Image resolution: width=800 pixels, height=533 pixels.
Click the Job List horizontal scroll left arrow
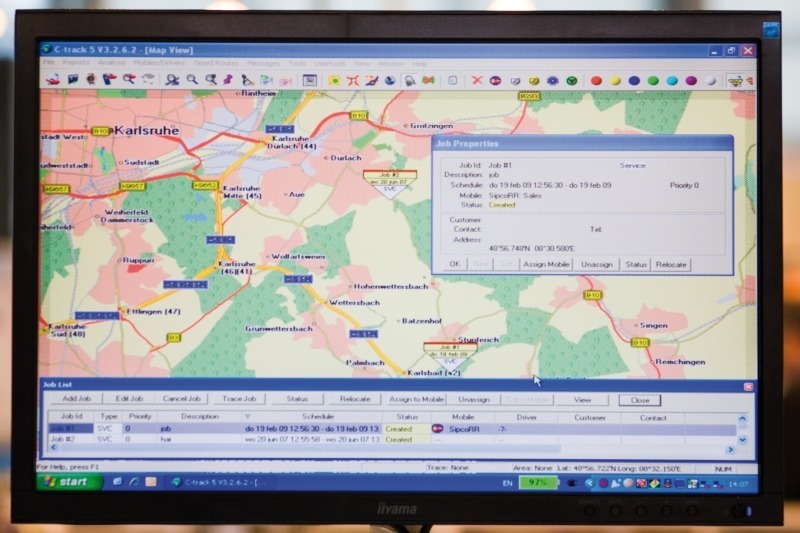tap(54, 447)
